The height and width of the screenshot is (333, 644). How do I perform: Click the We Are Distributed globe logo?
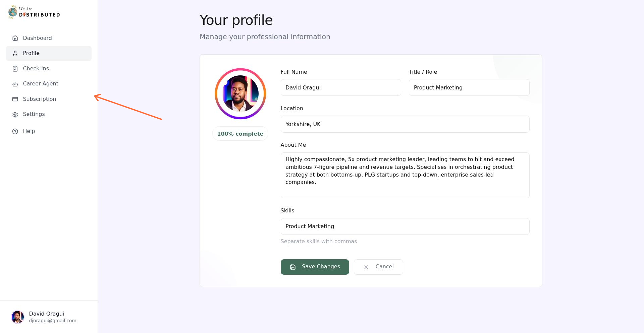pyautogui.click(x=13, y=12)
